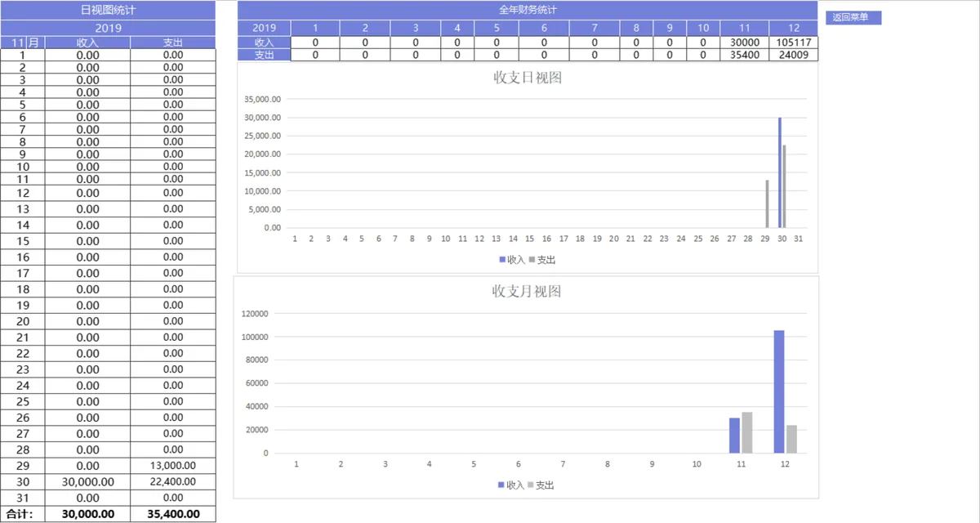This screenshot has height=523, width=980.
Task: Select November income value 30000
Action: click(745, 42)
